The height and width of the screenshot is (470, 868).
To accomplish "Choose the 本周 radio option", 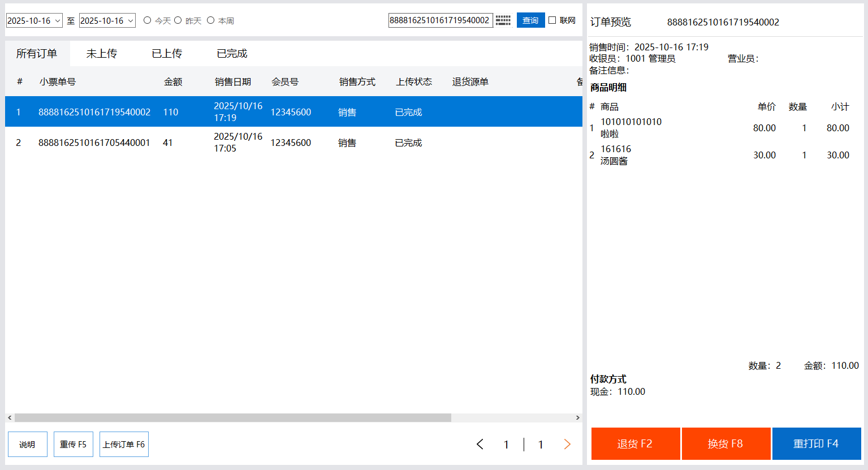I will point(211,20).
